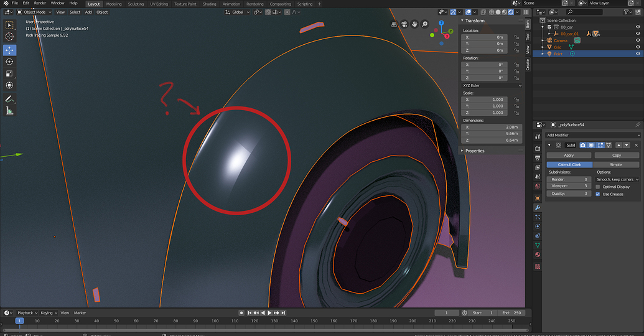The image size is (644, 336).
Task: Apply the Subd modifier
Action: 569,156
